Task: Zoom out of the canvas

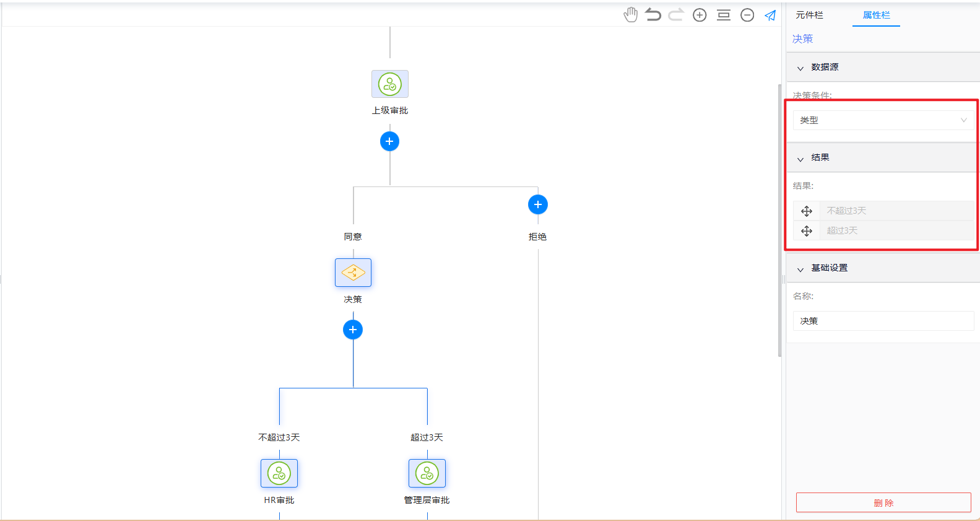Action: point(747,15)
